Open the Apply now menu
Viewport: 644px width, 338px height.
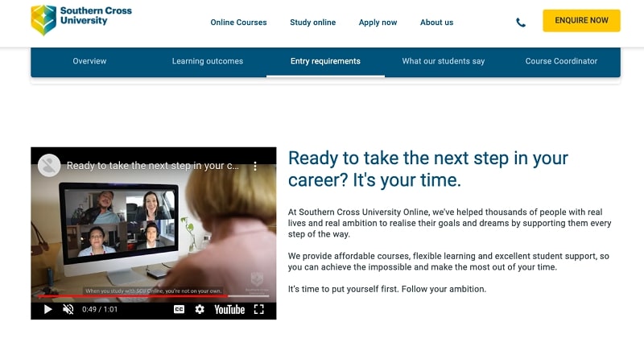pos(378,23)
